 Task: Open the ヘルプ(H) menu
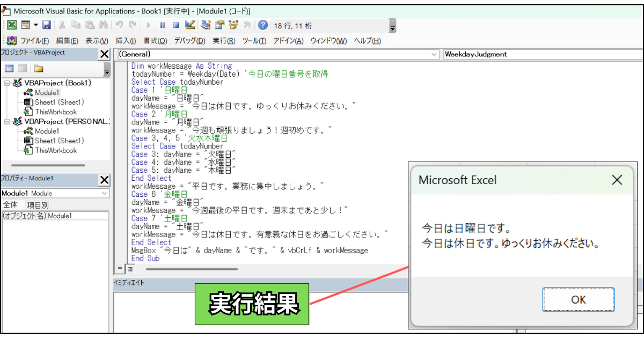[367, 41]
